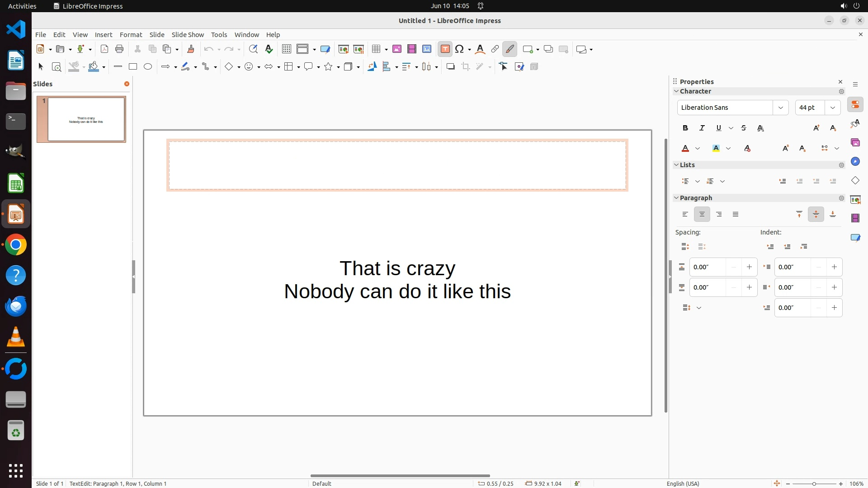The image size is (868, 488).
Task: Increase above paragraph spacing with plus
Action: pyautogui.click(x=749, y=267)
